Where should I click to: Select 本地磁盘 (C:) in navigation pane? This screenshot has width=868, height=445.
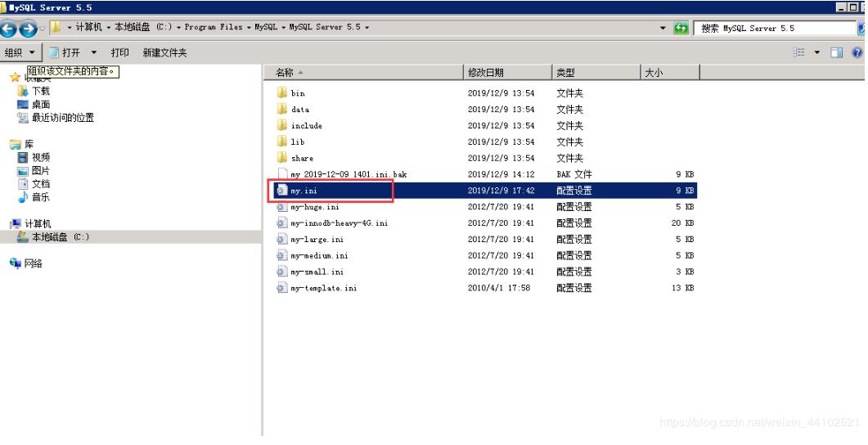tap(60, 237)
